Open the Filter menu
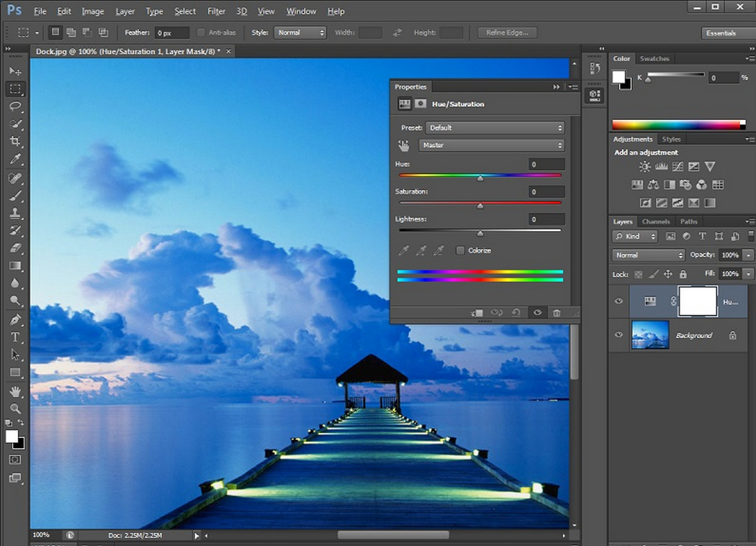Screen dimensions: 756x546 click(x=216, y=11)
